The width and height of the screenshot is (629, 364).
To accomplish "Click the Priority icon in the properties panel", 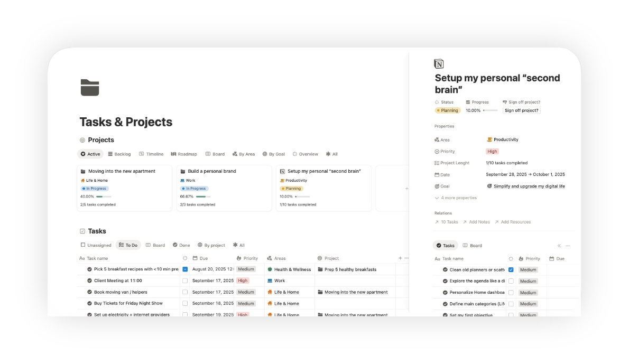I will coord(437,151).
